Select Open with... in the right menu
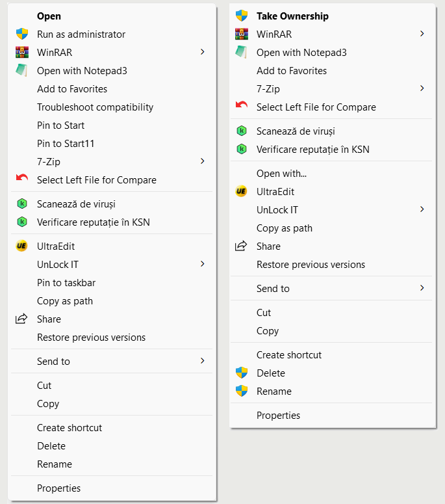This screenshot has height=504, width=445. click(281, 173)
